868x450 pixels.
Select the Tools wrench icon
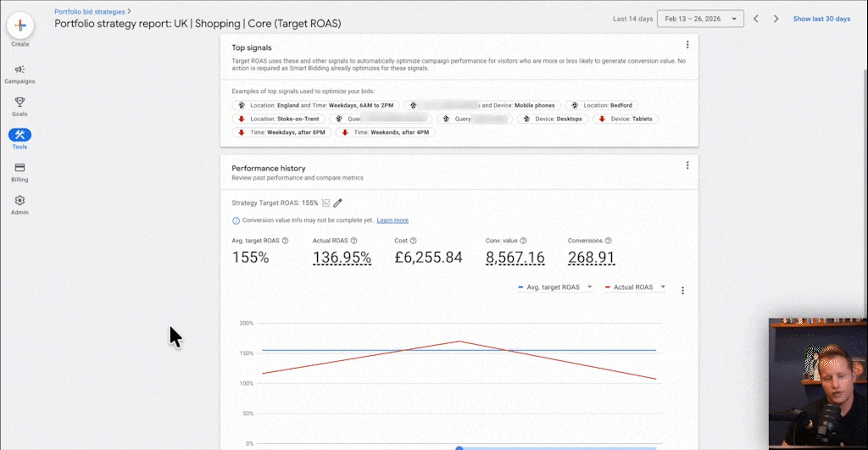click(19, 135)
